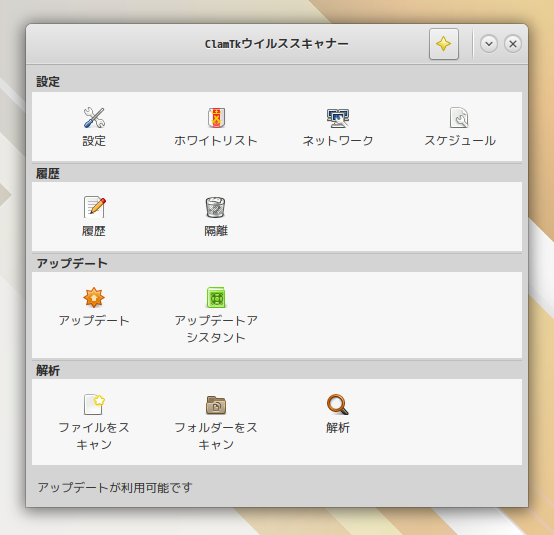Open the 解析 magnifying glass analysis icon

(338, 404)
